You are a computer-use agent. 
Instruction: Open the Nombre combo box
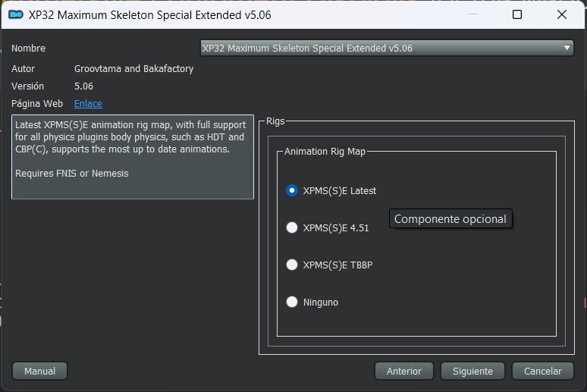379,49
